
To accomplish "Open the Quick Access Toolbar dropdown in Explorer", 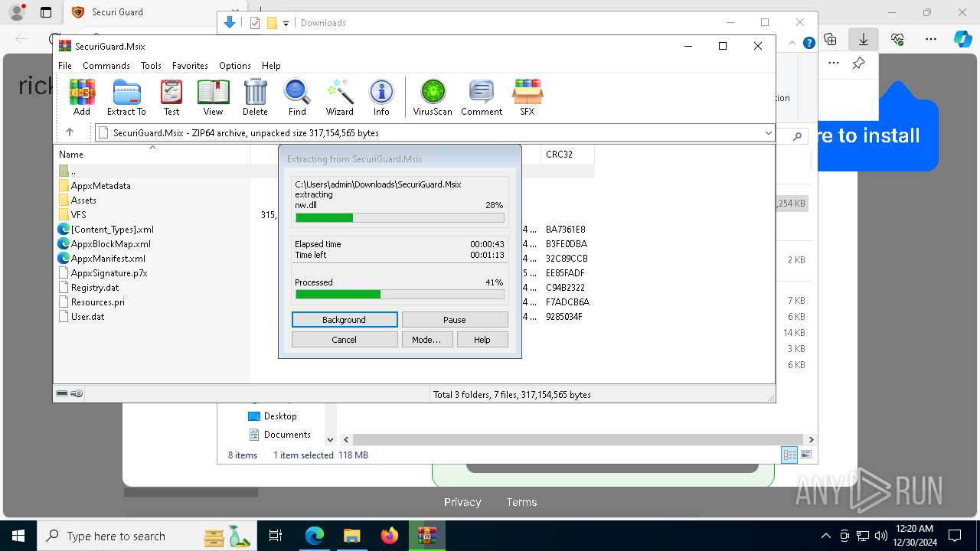I will [286, 23].
